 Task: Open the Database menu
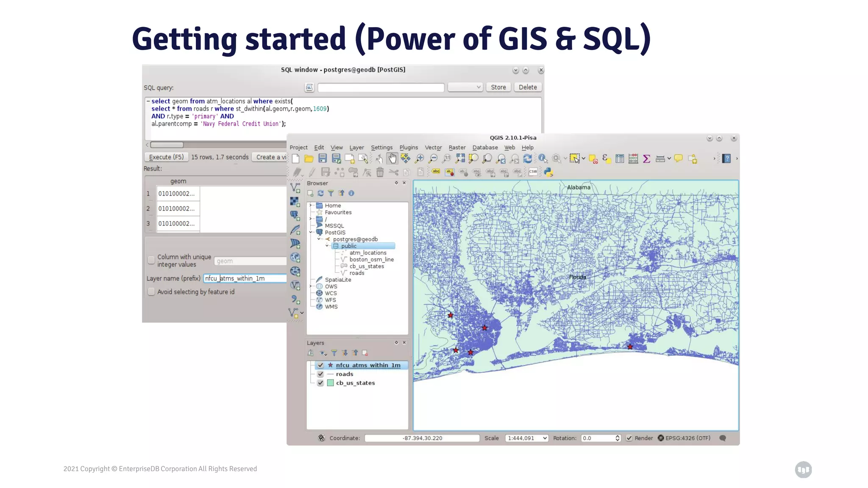click(485, 147)
